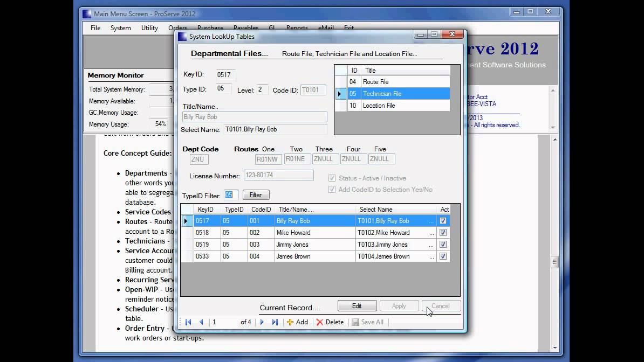Screen dimensions: 644x362
Task: Toggle Act checkbox for Mike Howard
Action: click(443, 233)
